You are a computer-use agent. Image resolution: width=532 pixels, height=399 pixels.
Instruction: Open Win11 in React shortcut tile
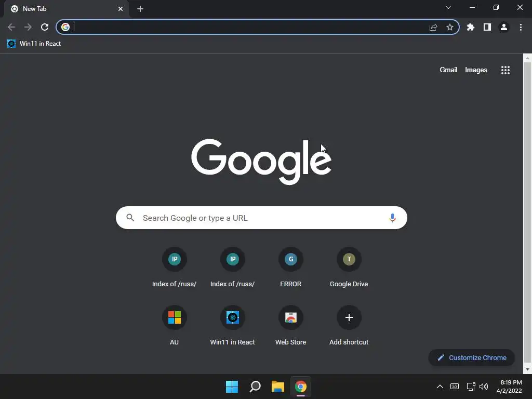click(232, 326)
